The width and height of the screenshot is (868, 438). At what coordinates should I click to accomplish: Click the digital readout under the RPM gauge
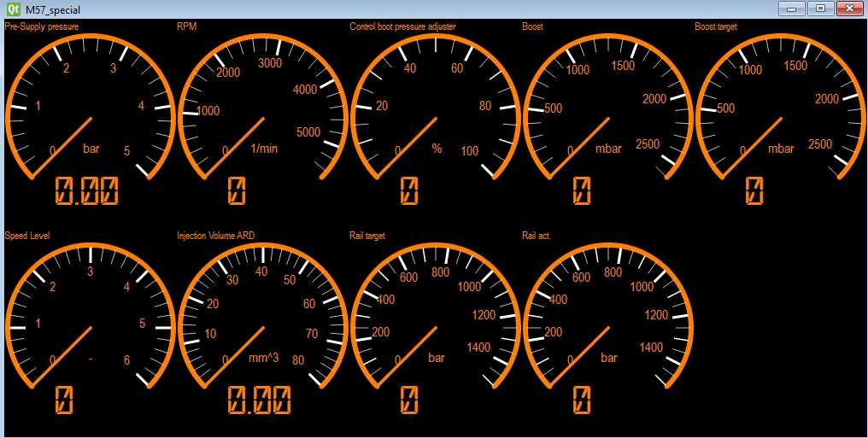(x=237, y=190)
